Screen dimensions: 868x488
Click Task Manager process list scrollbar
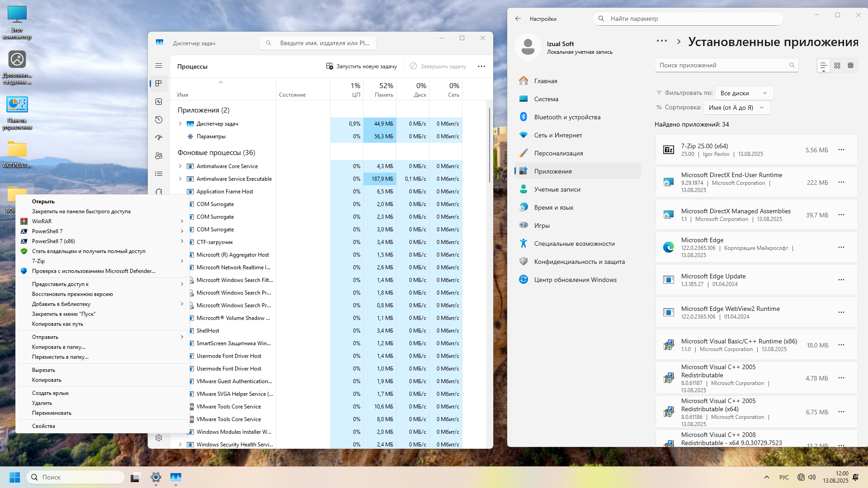pyautogui.click(x=490, y=145)
